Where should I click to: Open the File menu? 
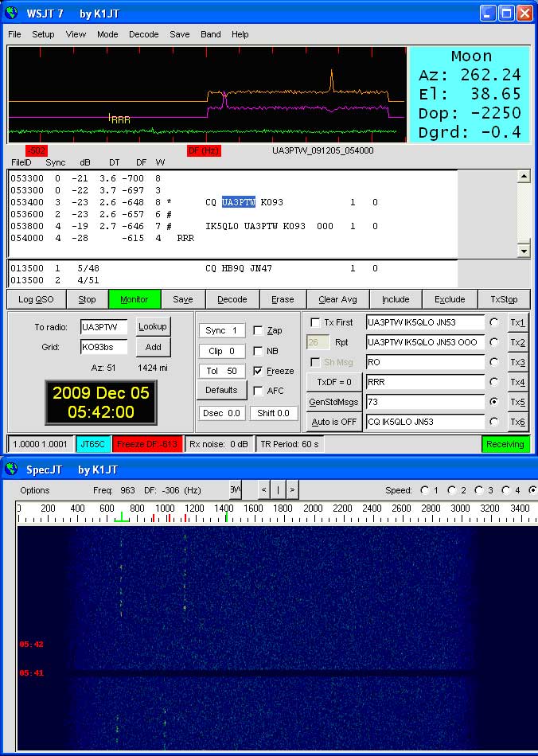(x=14, y=34)
